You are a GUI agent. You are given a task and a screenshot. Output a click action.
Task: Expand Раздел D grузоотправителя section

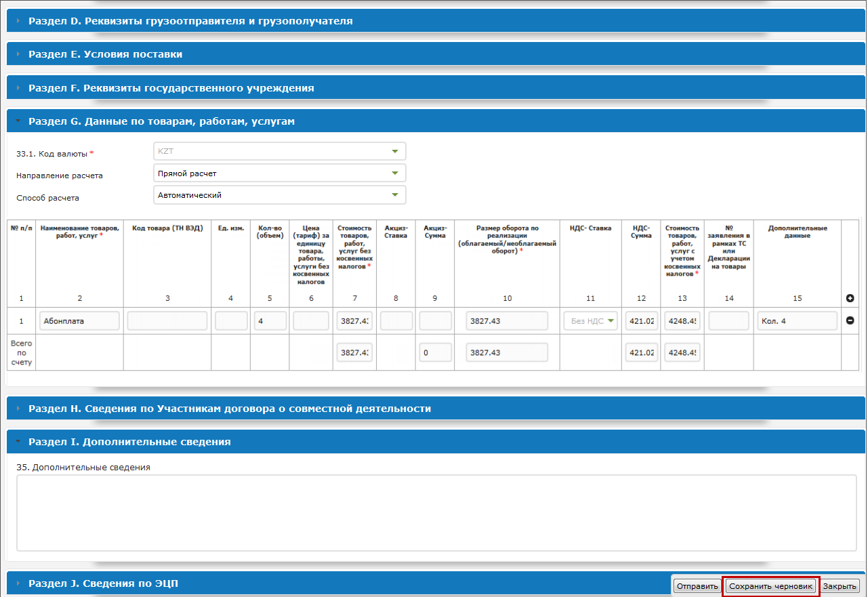[436, 21]
